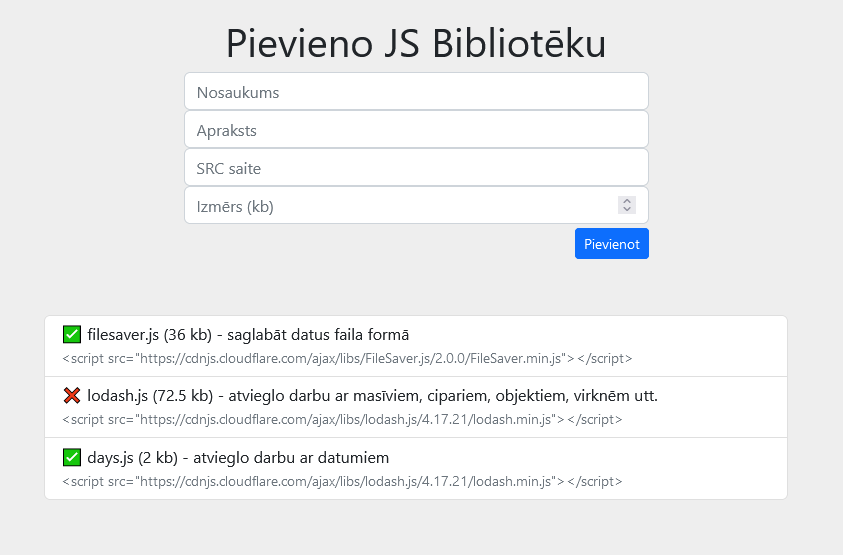Screen dimensions: 843x555
Task: Click the red cross beside lodash.js
Action: pos(72,395)
